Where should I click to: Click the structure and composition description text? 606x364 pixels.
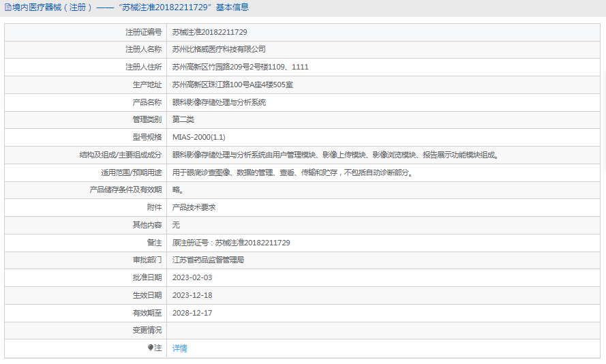coord(335,155)
